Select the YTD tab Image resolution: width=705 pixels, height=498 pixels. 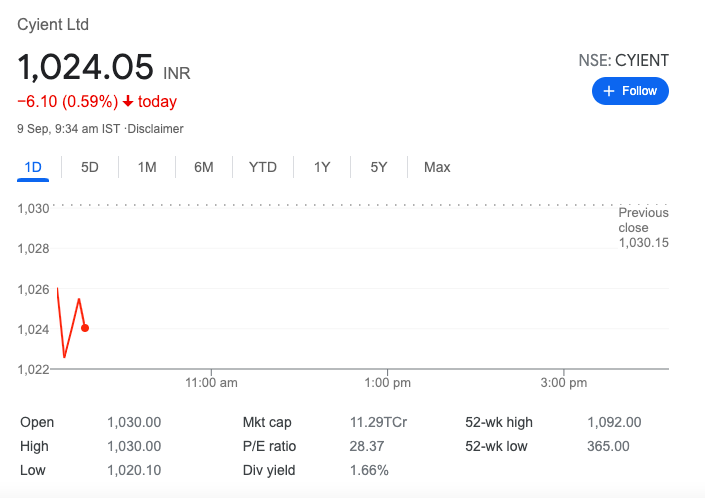point(263,167)
